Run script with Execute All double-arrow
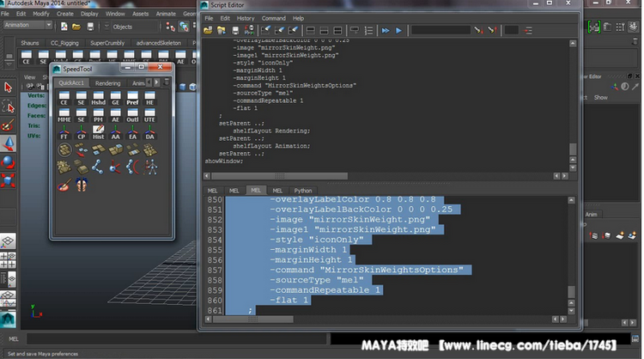644x359 pixels. (x=386, y=30)
